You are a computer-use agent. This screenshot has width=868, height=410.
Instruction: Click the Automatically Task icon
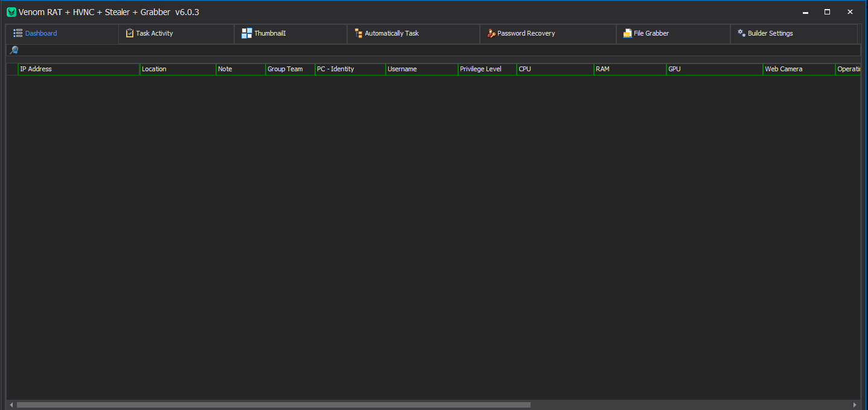point(359,33)
